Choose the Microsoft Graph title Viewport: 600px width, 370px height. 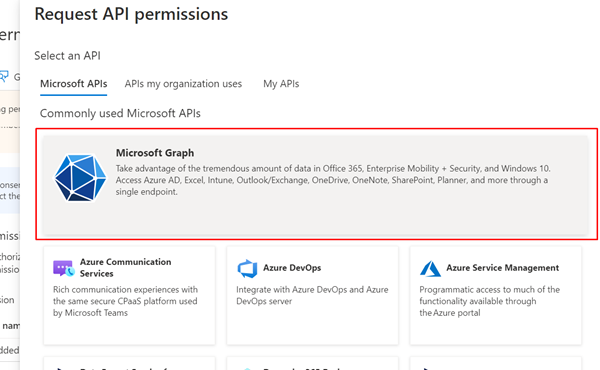pos(155,153)
